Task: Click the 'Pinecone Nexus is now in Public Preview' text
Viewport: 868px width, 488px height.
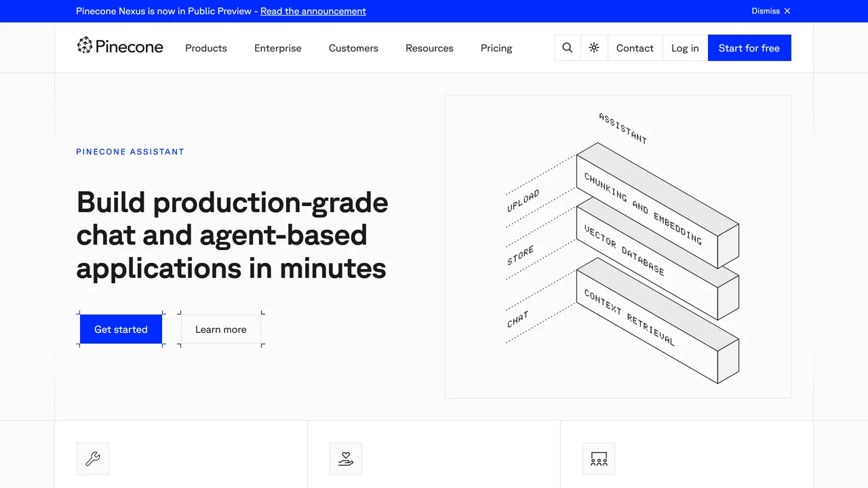Action: click(x=163, y=11)
